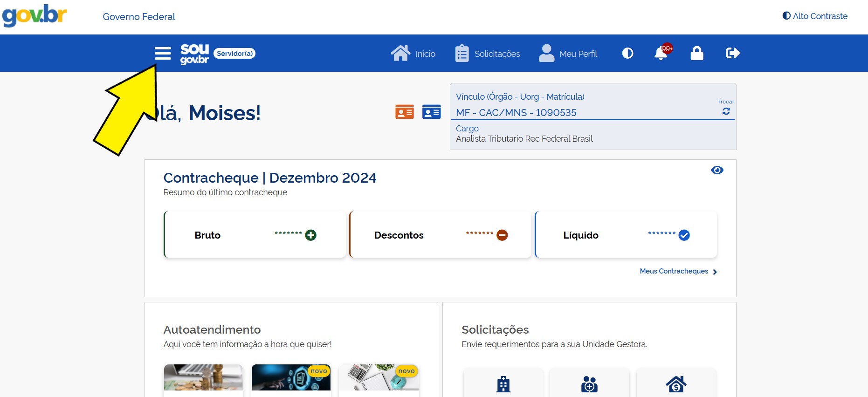Open the orange ID card icon
The height and width of the screenshot is (397, 868).
404,112
